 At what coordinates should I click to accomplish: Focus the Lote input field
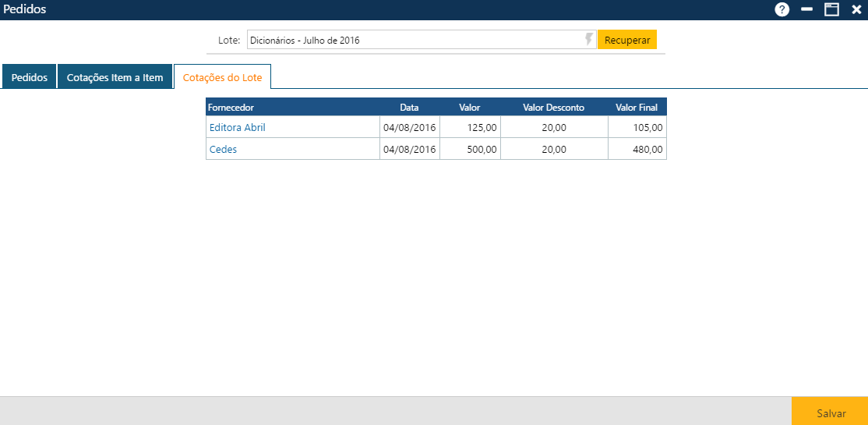pos(415,40)
